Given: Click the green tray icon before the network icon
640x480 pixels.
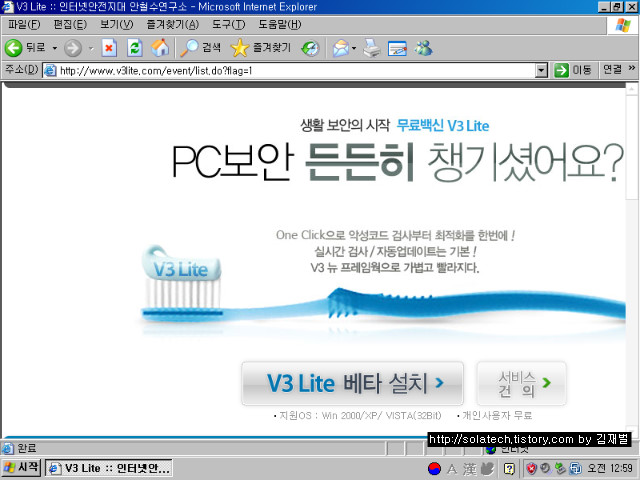Looking at the screenshot, I should pyautogui.click(x=560, y=469).
